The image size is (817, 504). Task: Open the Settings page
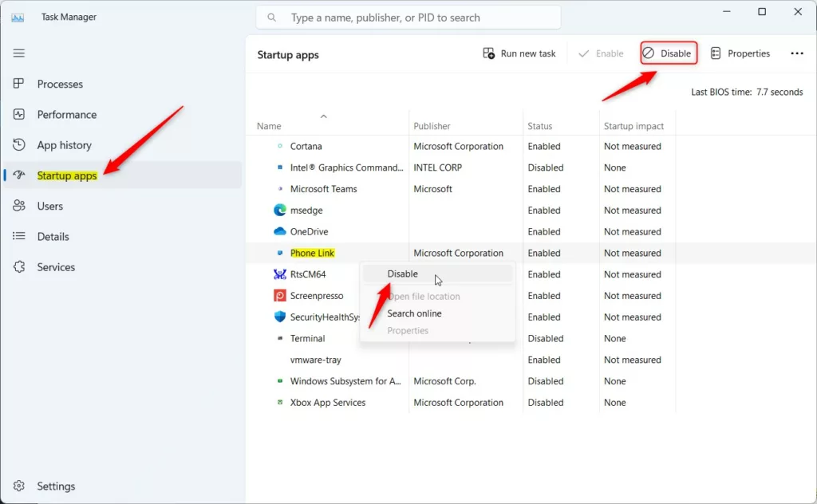click(123, 486)
